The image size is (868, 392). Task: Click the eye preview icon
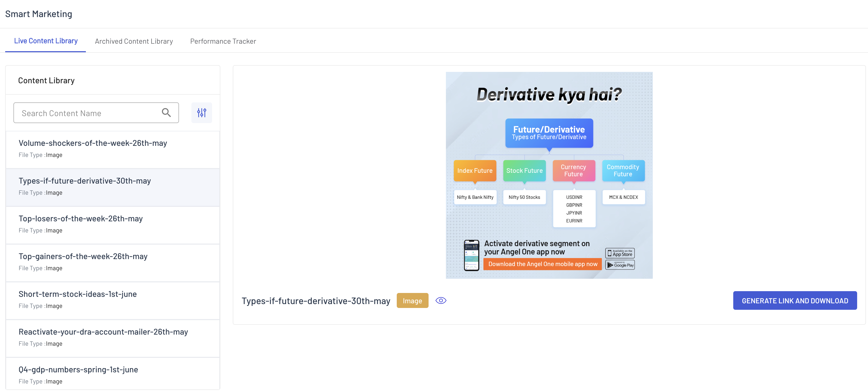440,300
